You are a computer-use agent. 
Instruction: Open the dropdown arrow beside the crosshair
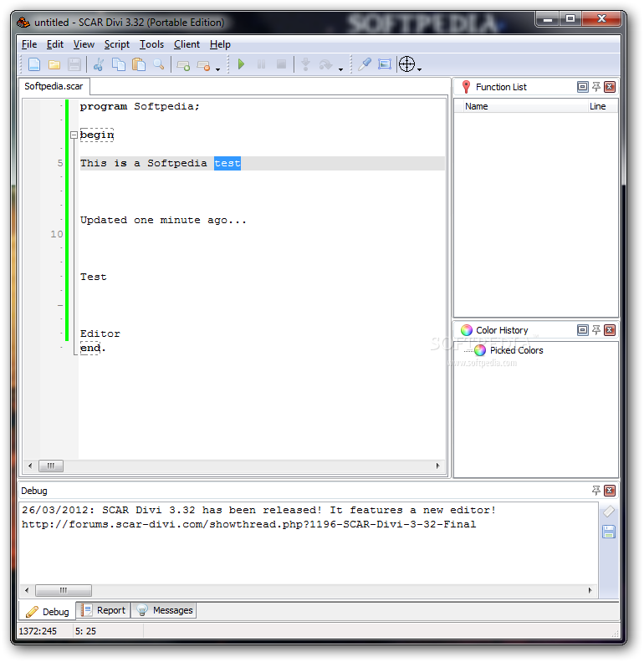420,69
